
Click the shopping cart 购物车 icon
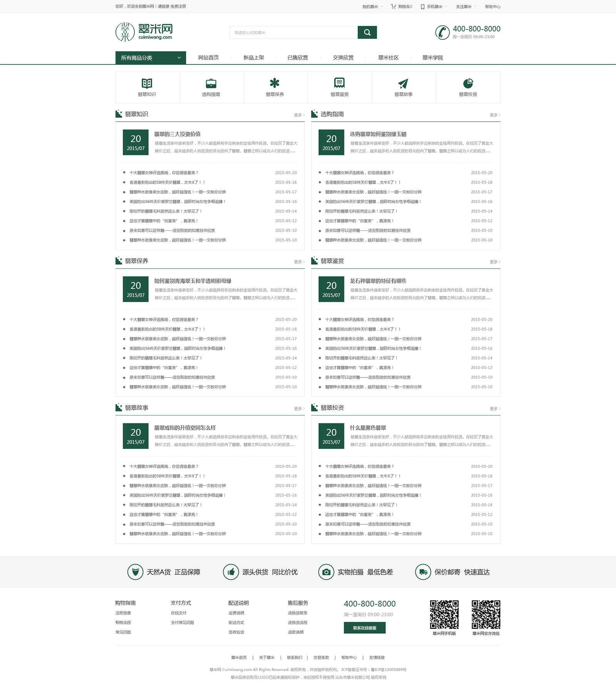point(393,7)
